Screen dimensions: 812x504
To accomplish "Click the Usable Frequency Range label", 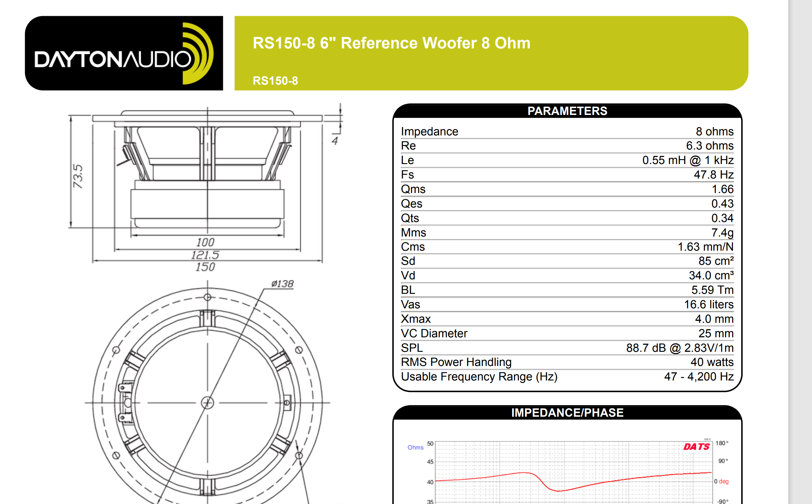I will coord(479,377).
